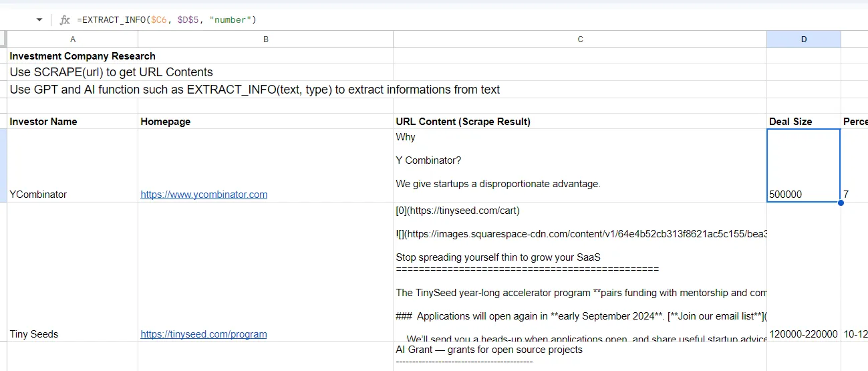
Task: Select column A header
Action: (73, 39)
